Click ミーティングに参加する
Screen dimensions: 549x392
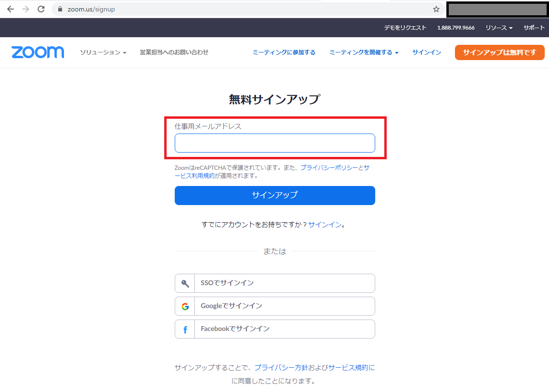(284, 52)
